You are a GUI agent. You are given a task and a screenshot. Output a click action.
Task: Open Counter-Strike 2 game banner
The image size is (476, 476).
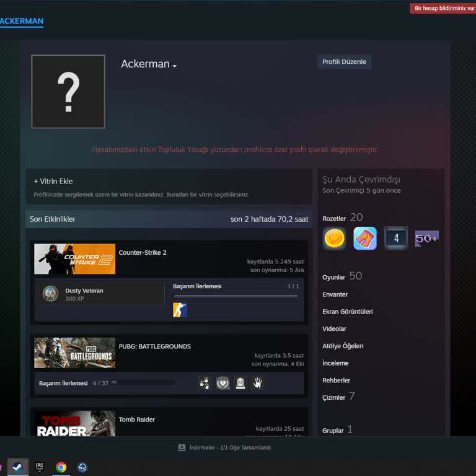(74, 259)
